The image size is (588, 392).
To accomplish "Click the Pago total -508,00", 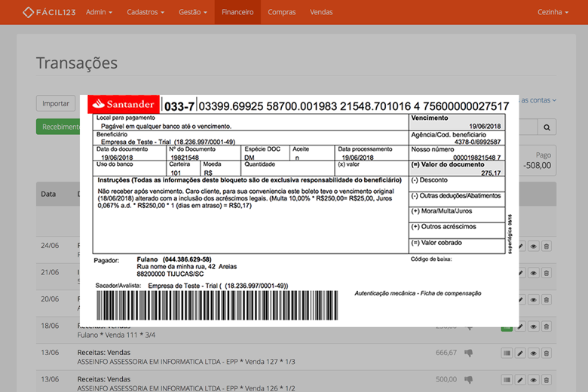I will tap(537, 165).
